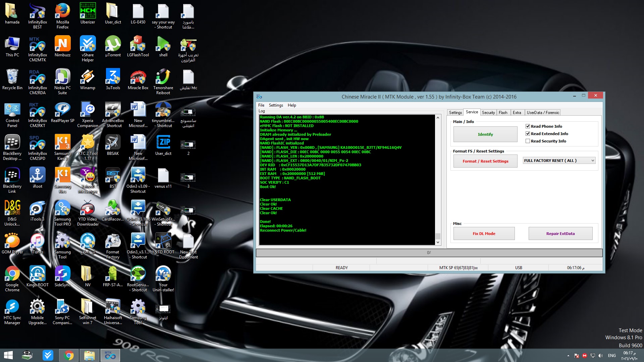Open File menu in Chinese Miracle II

pos(261,105)
